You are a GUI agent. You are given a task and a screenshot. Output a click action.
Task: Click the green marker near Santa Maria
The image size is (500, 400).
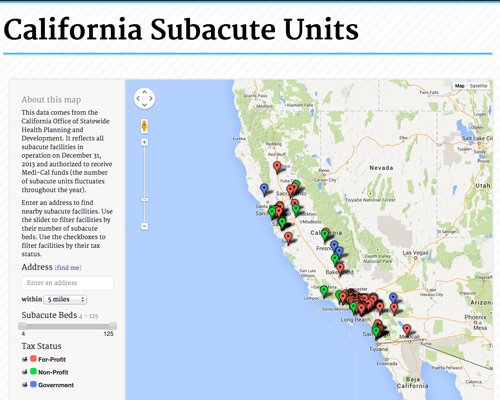click(324, 291)
